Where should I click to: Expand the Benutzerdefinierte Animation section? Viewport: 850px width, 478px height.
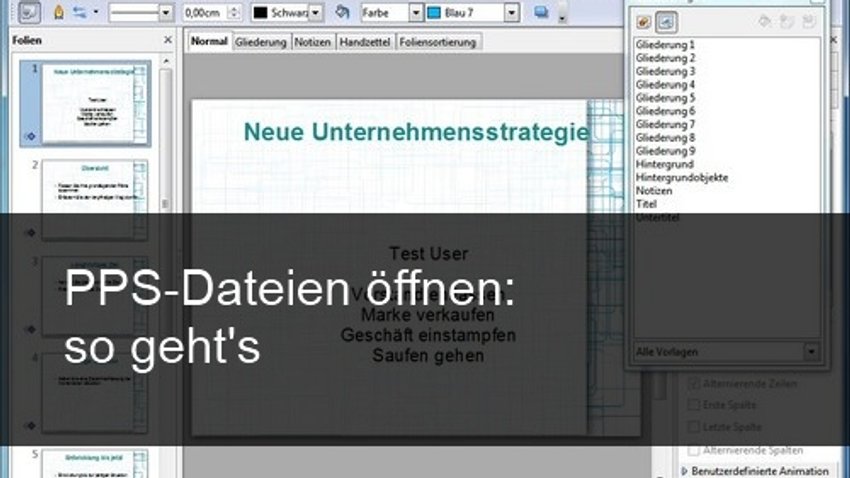point(685,471)
